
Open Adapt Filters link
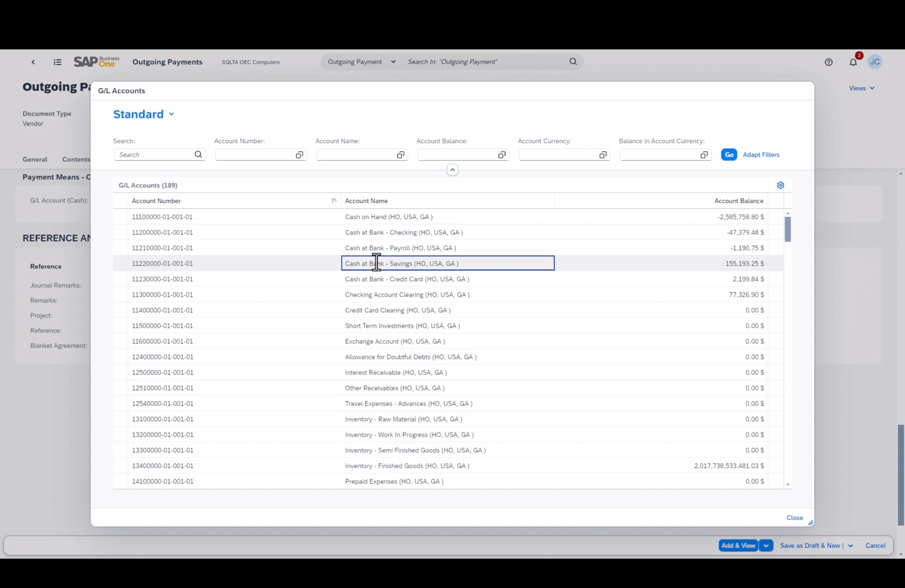coord(761,155)
